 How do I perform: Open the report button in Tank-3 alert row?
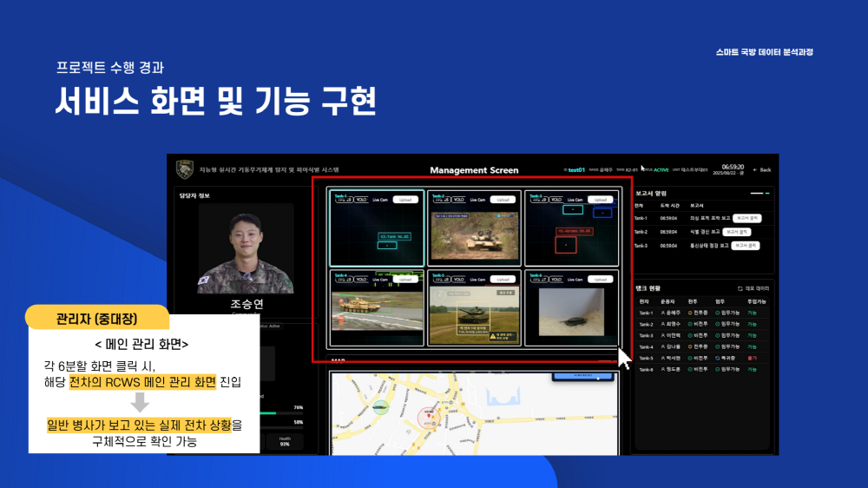click(745, 246)
